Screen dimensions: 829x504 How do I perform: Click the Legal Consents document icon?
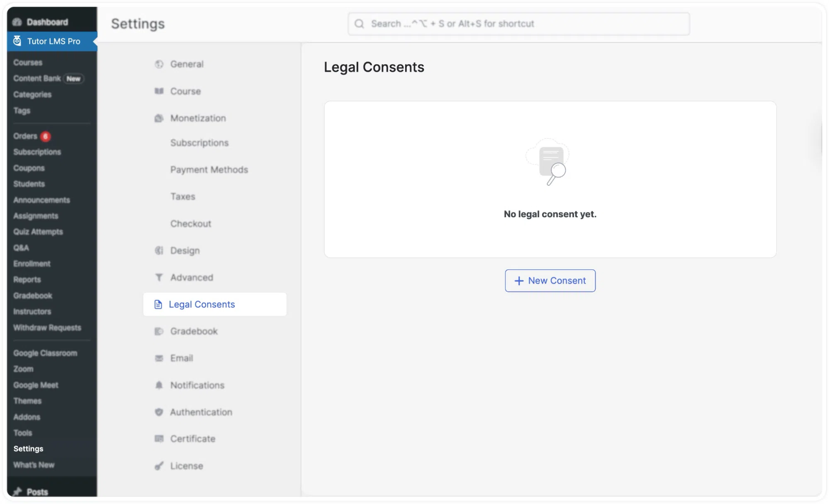(x=158, y=304)
